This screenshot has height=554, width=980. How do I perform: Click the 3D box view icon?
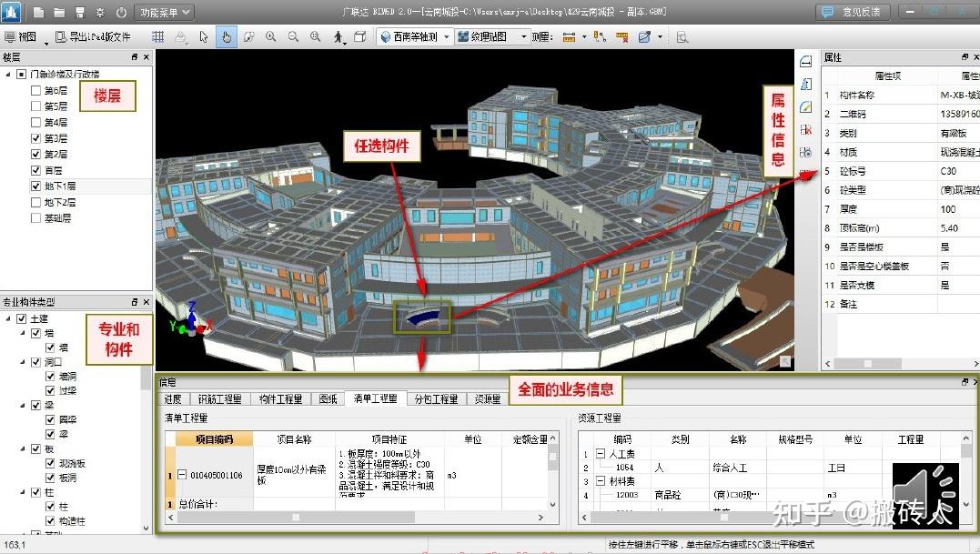pos(360,37)
